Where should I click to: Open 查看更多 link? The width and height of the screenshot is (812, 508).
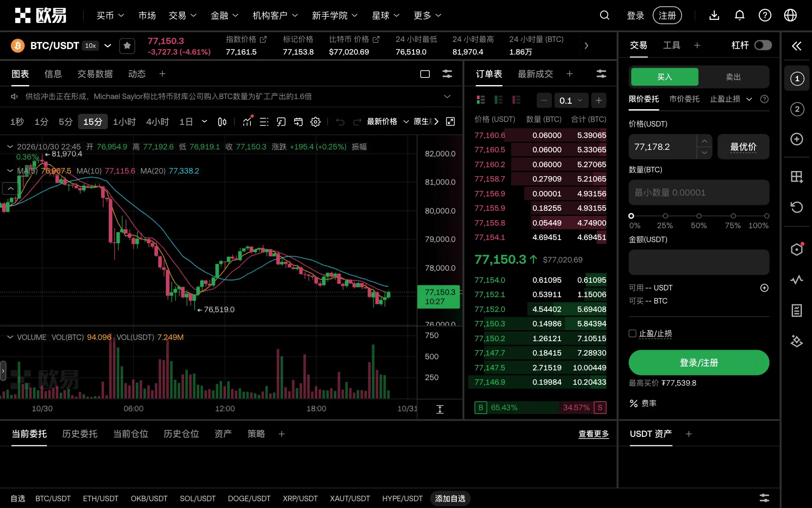(x=594, y=434)
